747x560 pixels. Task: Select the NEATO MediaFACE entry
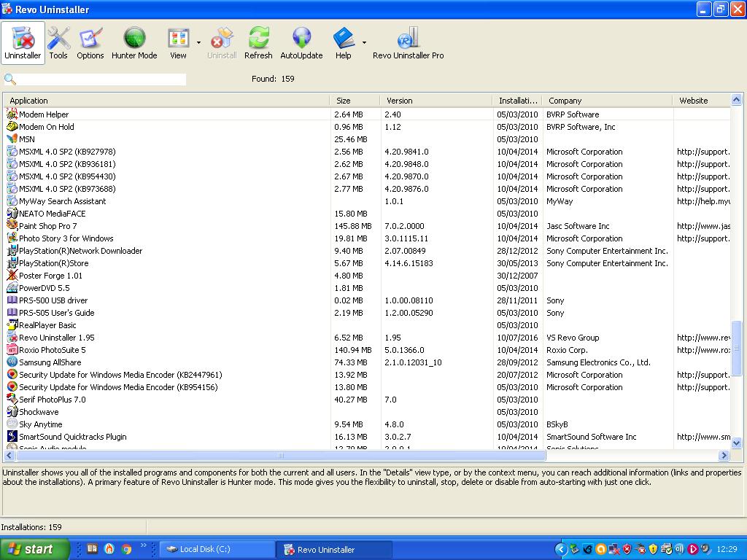[x=53, y=214]
